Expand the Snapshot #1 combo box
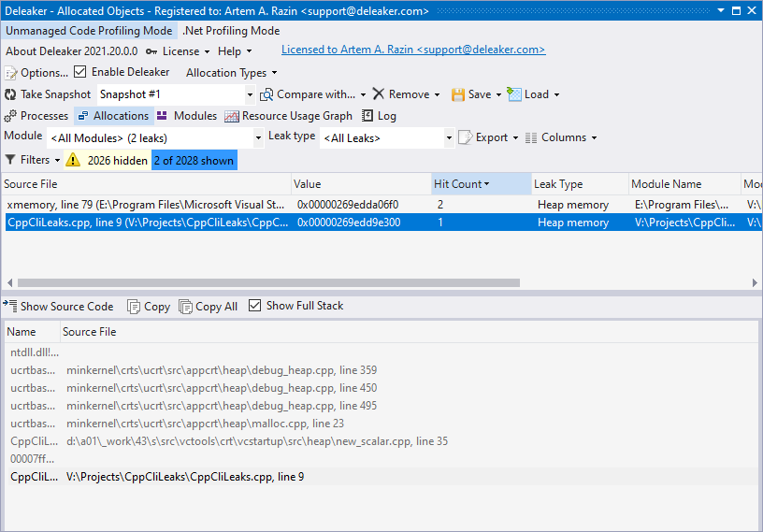Screen dimensions: 763x532 click(250, 94)
